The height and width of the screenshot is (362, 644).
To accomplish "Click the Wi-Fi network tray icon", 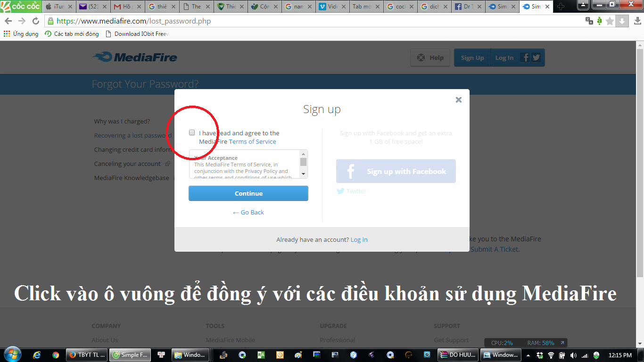I will coord(551,355).
